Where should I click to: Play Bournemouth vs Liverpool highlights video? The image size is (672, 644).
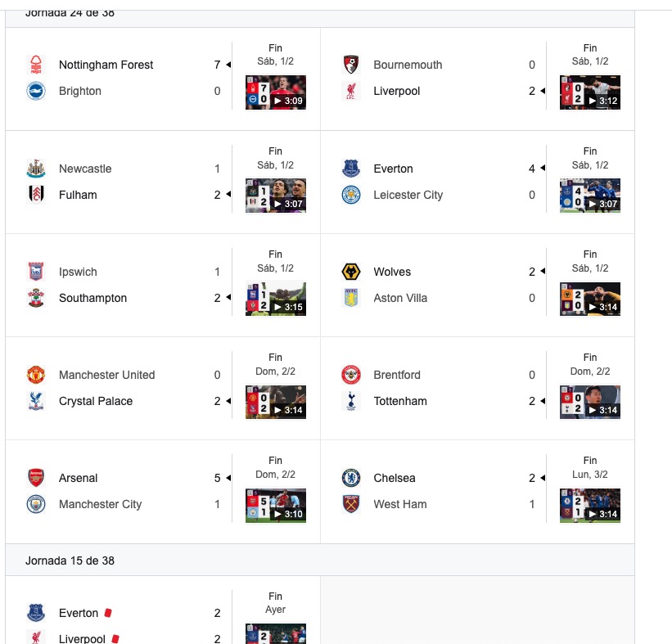coord(590,92)
